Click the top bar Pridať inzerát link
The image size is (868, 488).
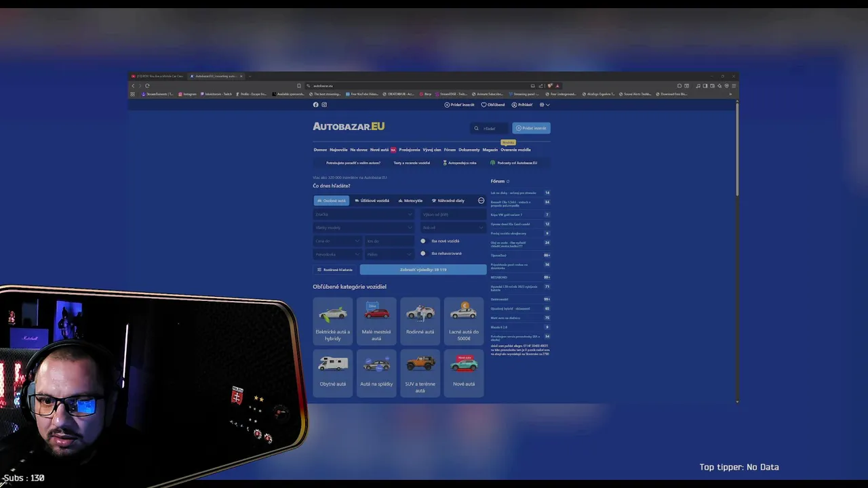460,104
